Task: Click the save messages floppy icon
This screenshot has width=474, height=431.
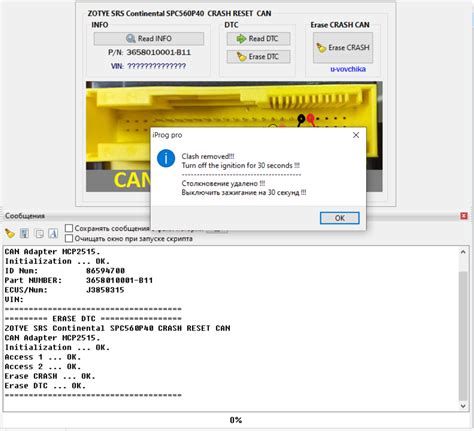Action: coord(24,233)
